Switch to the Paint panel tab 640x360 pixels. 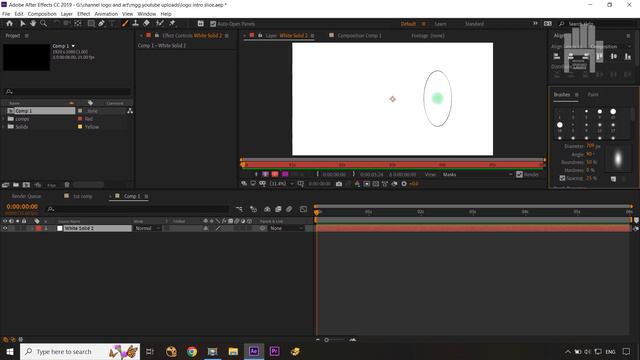[593, 94]
